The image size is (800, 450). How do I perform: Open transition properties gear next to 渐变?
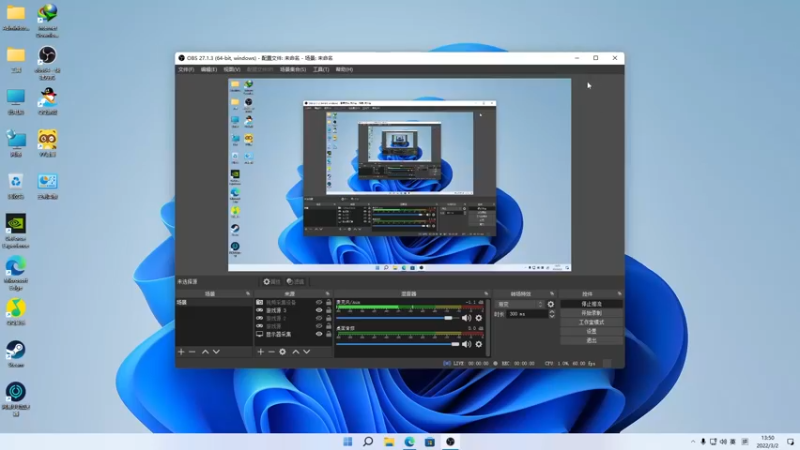pos(551,304)
